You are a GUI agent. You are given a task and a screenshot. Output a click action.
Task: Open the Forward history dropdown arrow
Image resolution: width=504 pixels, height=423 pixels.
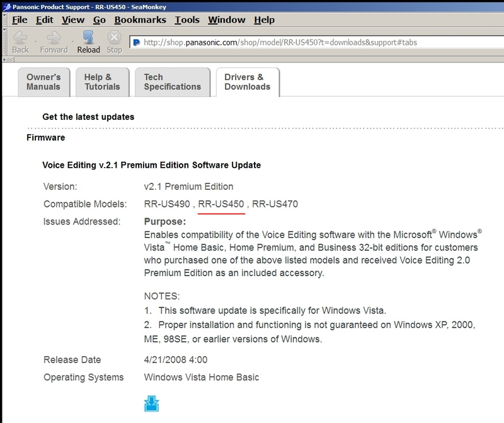(72, 42)
